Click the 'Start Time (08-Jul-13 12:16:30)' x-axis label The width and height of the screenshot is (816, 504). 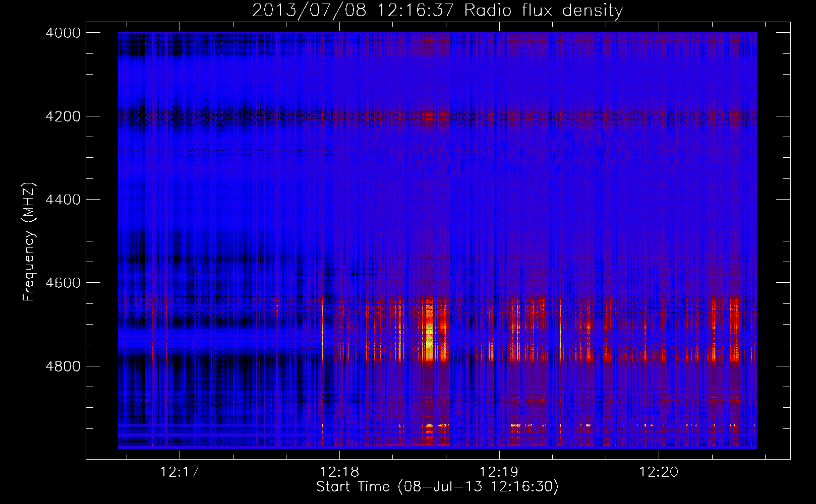click(437, 487)
